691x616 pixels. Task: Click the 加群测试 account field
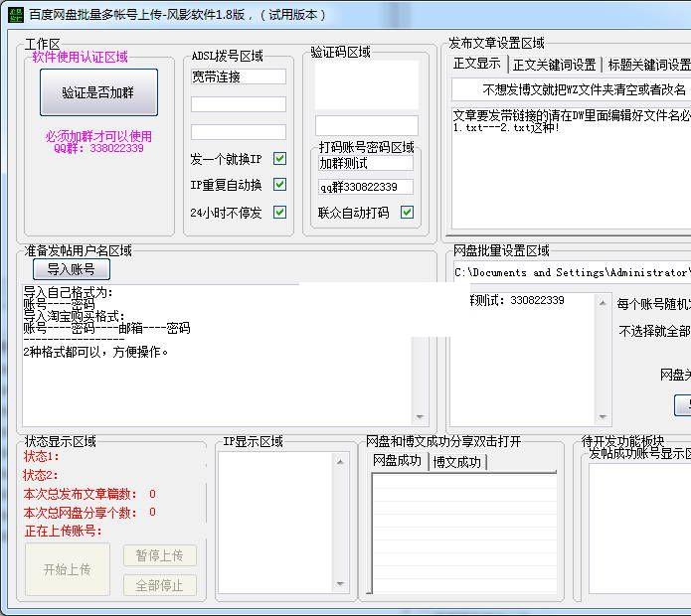365,163
